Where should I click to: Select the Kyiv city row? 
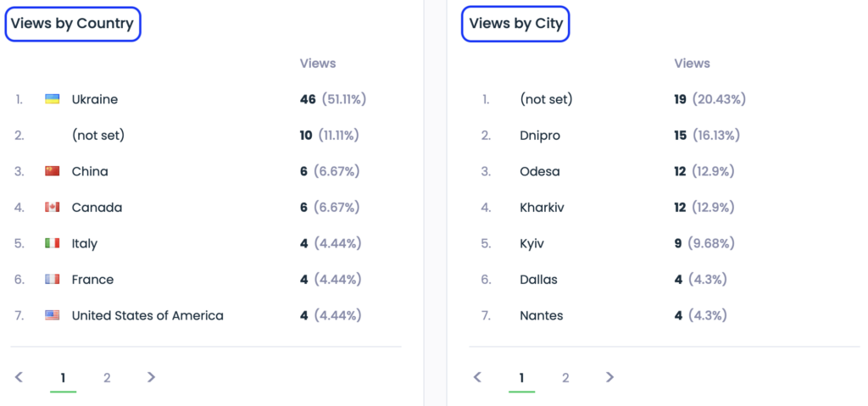(x=531, y=243)
